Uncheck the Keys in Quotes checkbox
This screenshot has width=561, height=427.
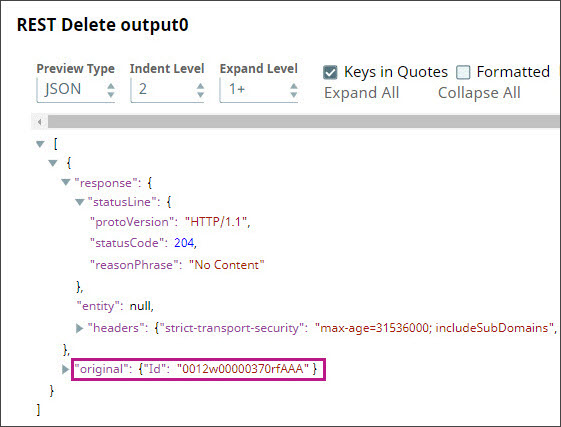(330, 72)
